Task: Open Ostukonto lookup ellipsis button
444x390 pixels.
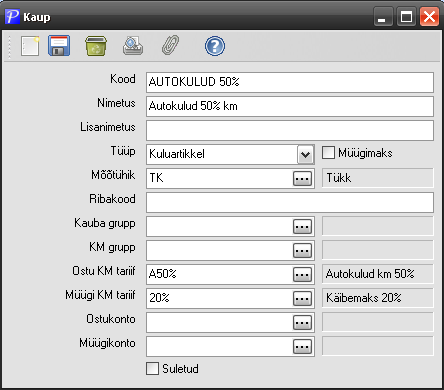Action: pyautogui.click(x=302, y=323)
